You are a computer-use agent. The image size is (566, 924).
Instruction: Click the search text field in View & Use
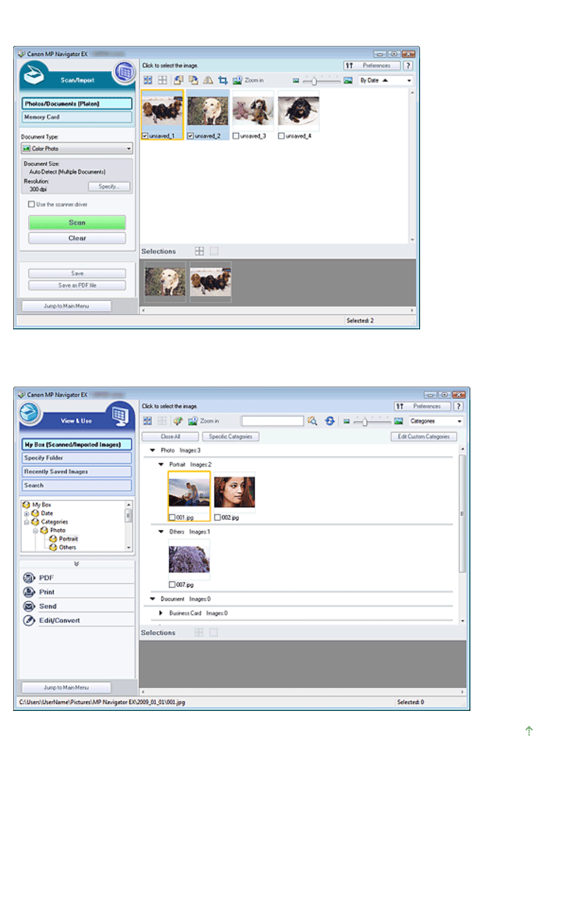[x=272, y=421]
